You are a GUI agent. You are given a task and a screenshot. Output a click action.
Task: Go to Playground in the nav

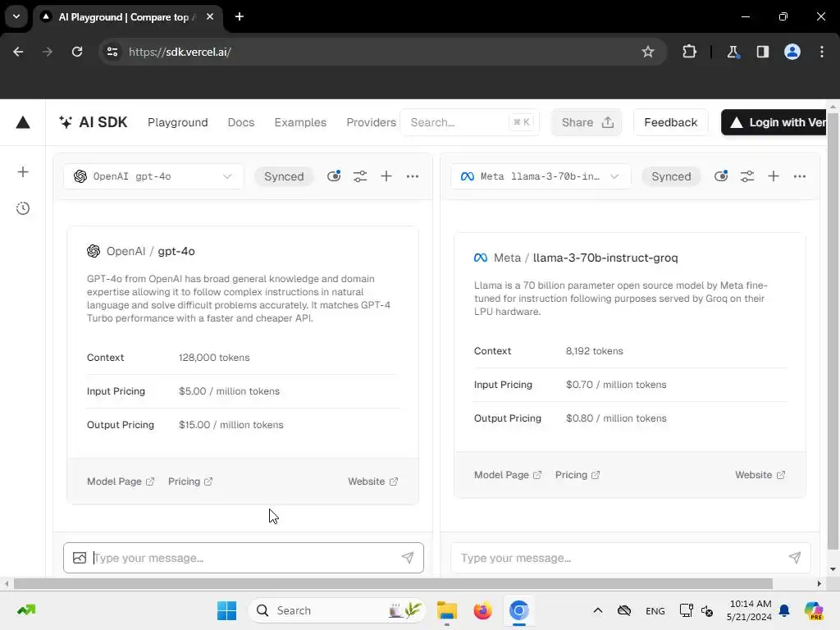click(178, 122)
